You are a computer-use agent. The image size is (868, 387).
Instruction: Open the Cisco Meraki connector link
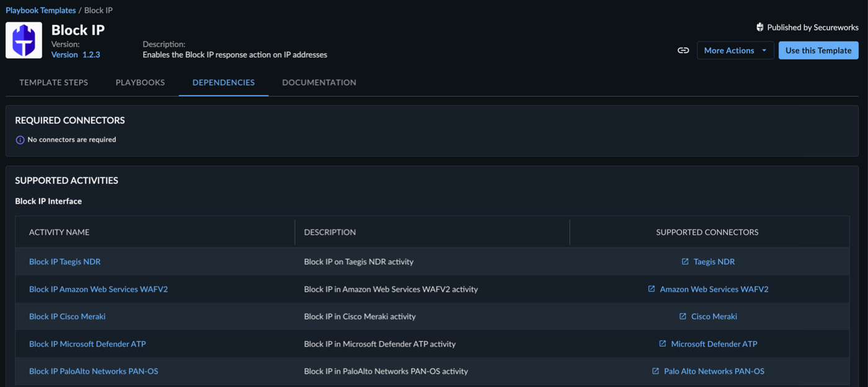[x=714, y=316]
